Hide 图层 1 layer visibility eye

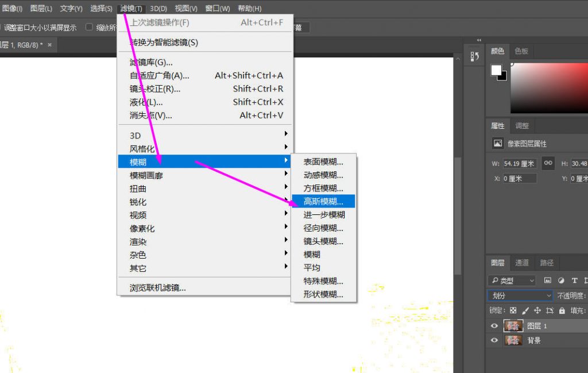point(494,326)
